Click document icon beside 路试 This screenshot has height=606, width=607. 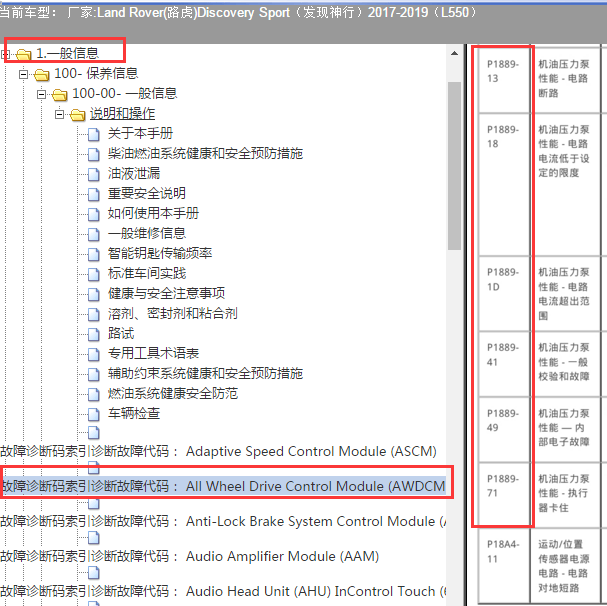(94, 334)
